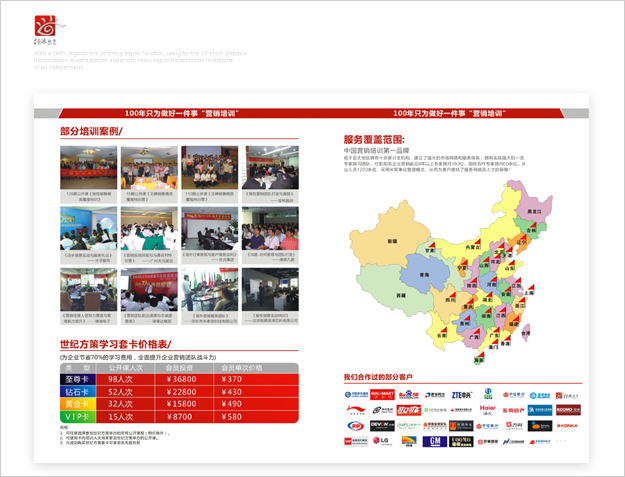Screen dimensions: 625x477
Task: Click the Wal-Mart client logo
Action: (382, 394)
